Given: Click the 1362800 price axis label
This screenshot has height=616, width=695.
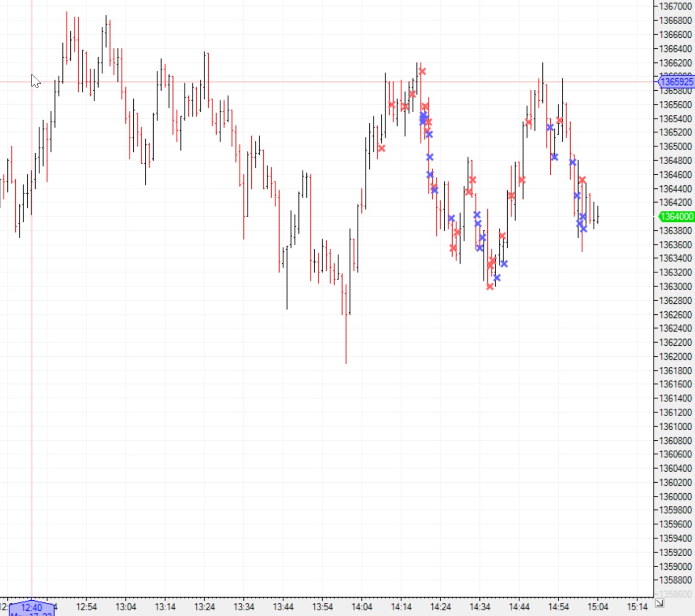Looking at the screenshot, I should click(676, 301).
